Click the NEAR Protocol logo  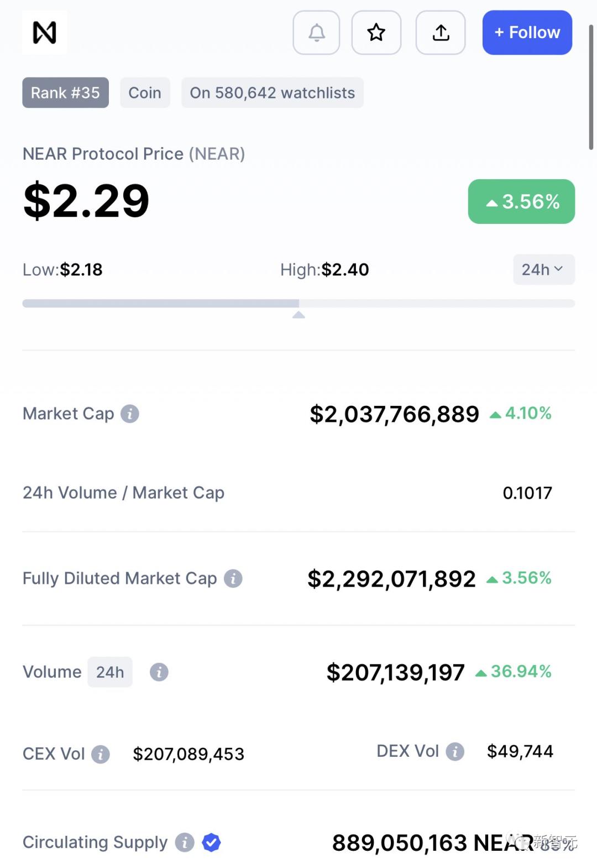tap(45, 33)
